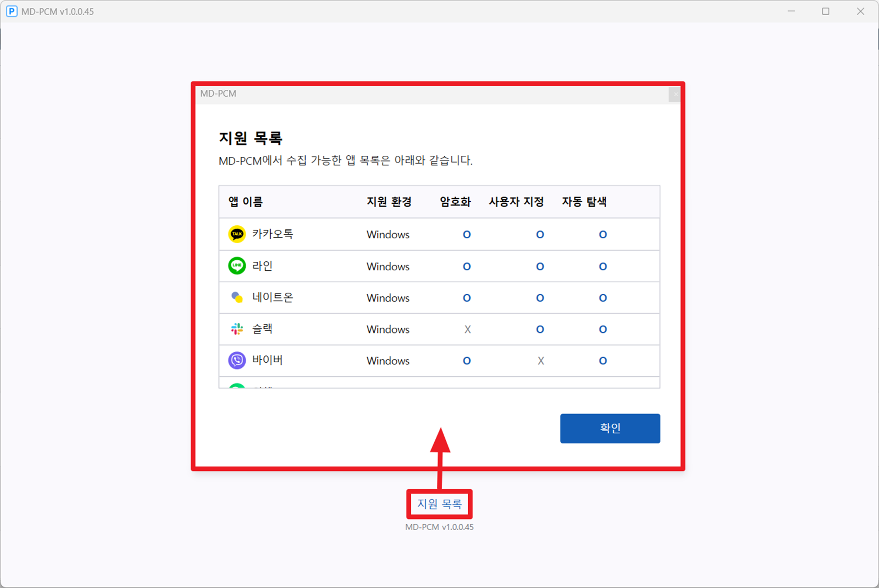Click 네이트온's 사용자 지정 O mark
Viewport: 879px width, 588px height.
[540, 298]
